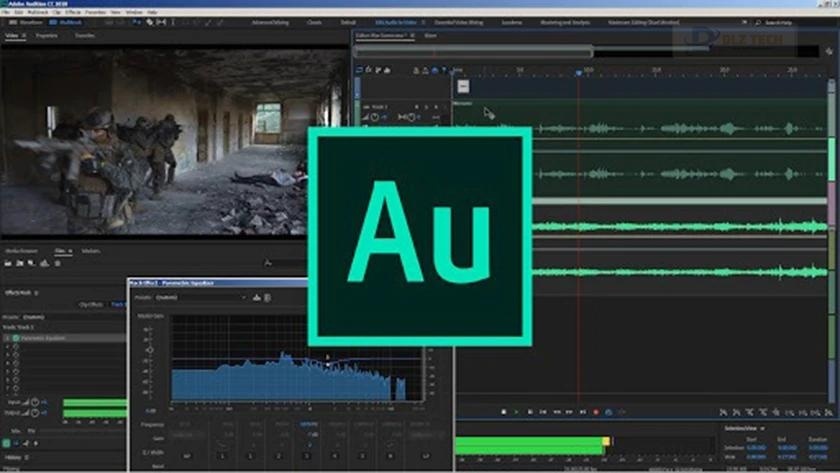Screen dimensions: 840x473
Task: Toggle the HP band button in Equalizer
Action: click(187, 456)
